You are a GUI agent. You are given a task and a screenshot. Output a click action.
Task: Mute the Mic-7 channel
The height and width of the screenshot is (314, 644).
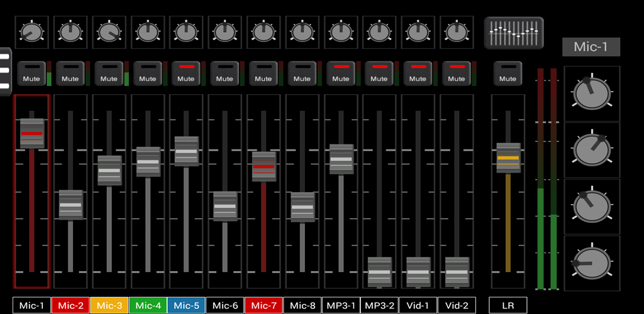pyautogui.click(x=263, y=73)
